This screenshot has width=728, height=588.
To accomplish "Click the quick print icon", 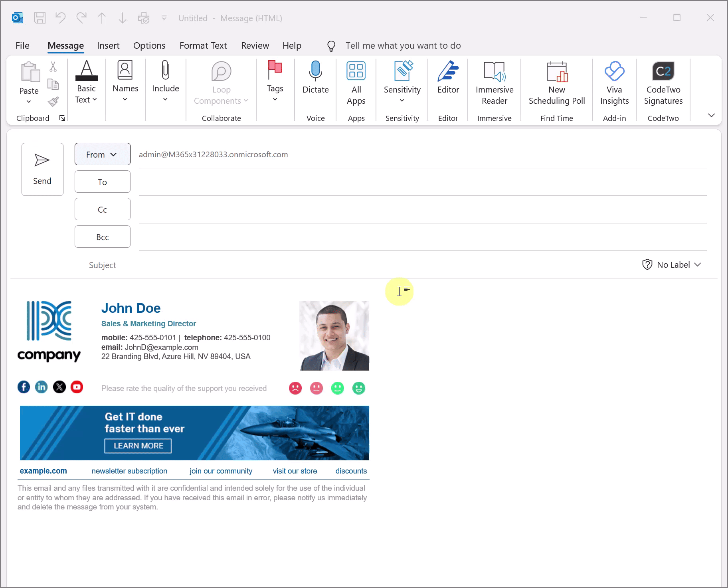I will tap(144, 18).
